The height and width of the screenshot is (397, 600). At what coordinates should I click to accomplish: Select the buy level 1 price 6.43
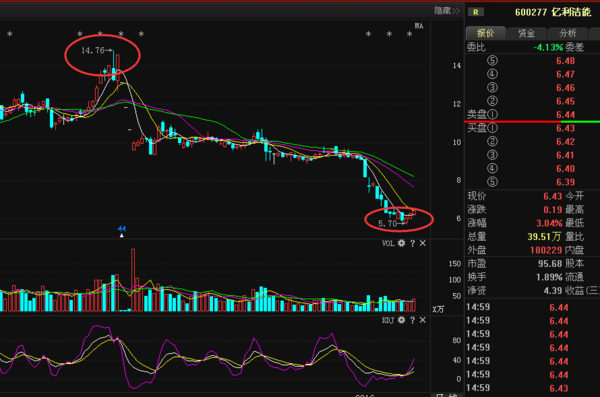[565, 128]
